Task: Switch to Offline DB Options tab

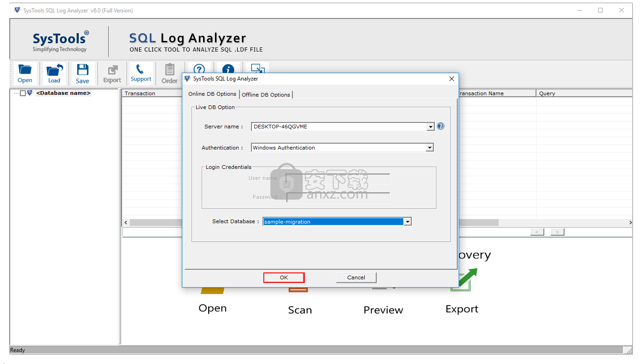Action: tap(266, 94)
